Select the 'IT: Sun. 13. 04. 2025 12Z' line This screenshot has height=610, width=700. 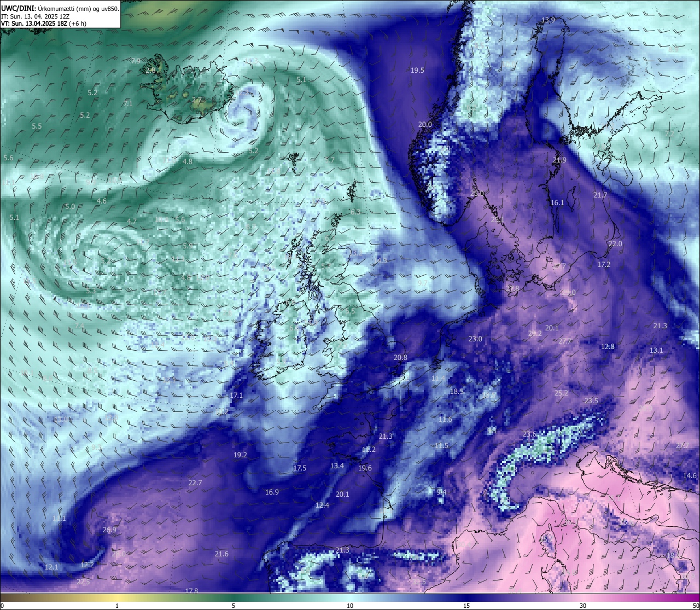point(36,16)
